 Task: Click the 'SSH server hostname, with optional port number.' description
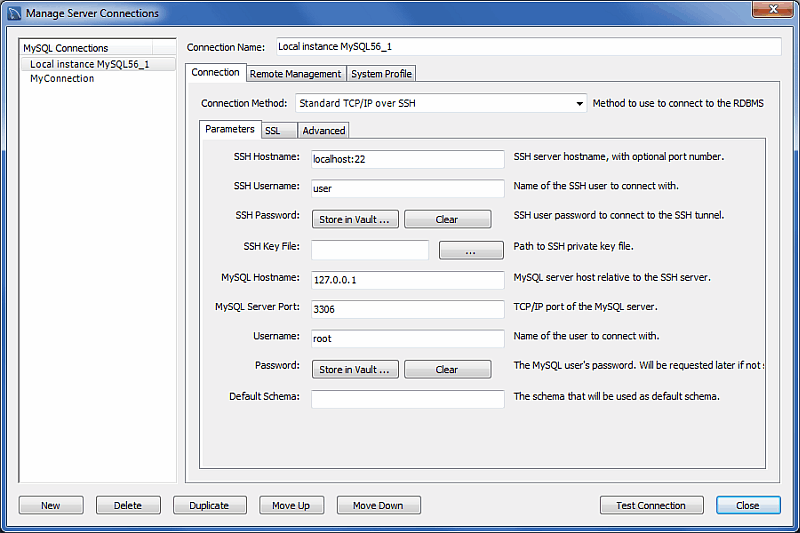(619, 157)
